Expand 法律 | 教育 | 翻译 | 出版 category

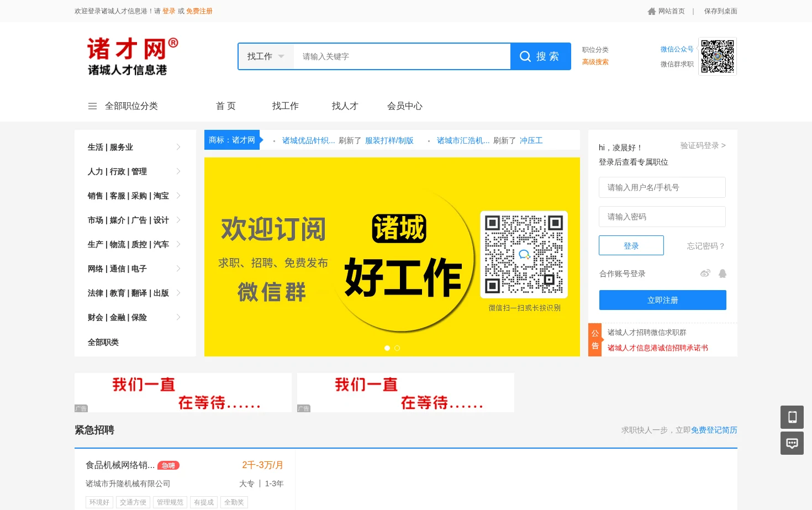click(135, 293)
